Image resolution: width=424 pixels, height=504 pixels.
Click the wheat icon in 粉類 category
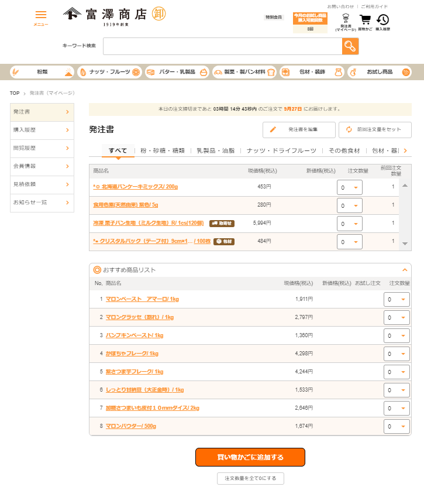(x=15, y=72)
